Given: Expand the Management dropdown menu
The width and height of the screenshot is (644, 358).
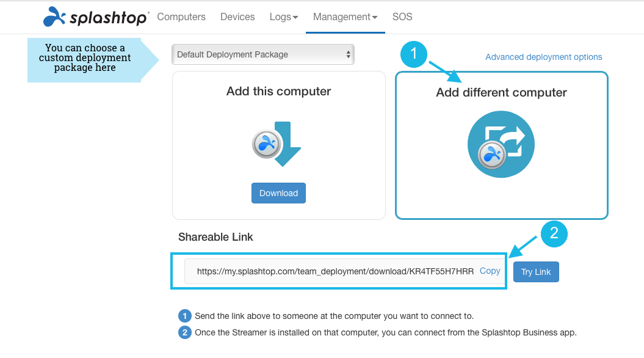Looking at the screenshot, I should coord(346,17).
